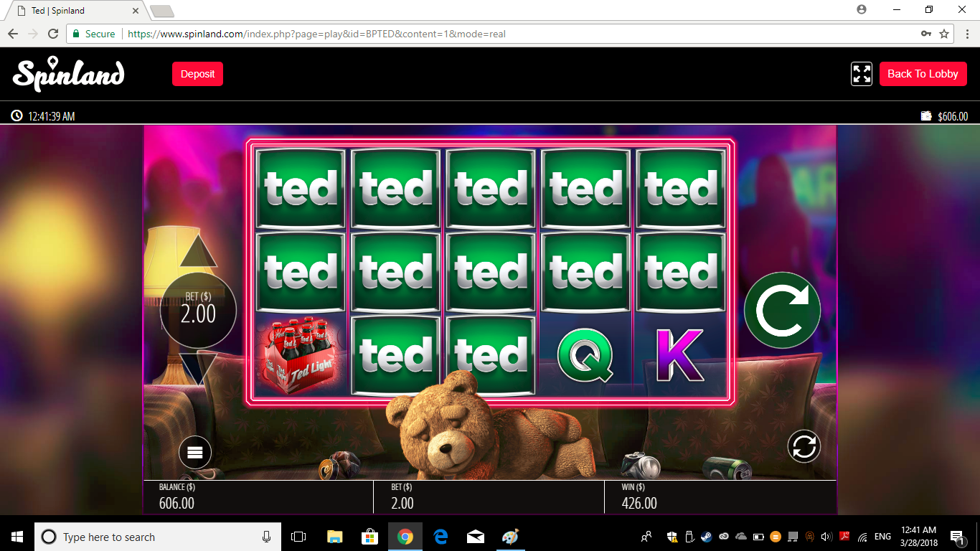Go back in the browser

coord(13,34)
